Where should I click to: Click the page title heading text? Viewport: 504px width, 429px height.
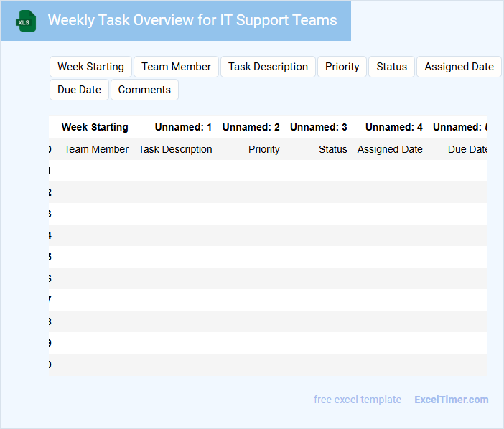[x=192, y=20]
